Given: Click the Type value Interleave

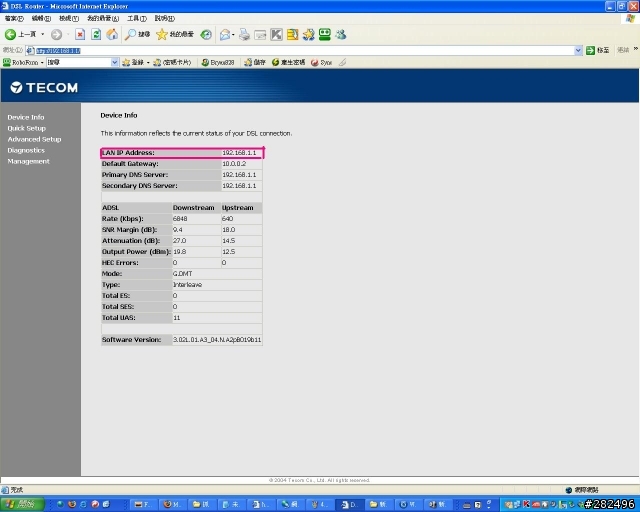Looking at the screenshot, I should point(188,285).
